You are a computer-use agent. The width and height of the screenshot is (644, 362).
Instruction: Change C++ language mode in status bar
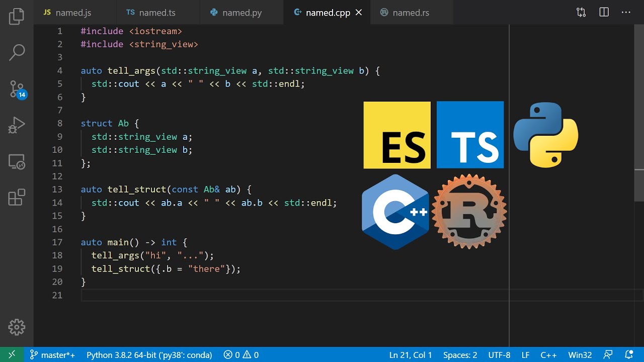[x=548, y=354]
